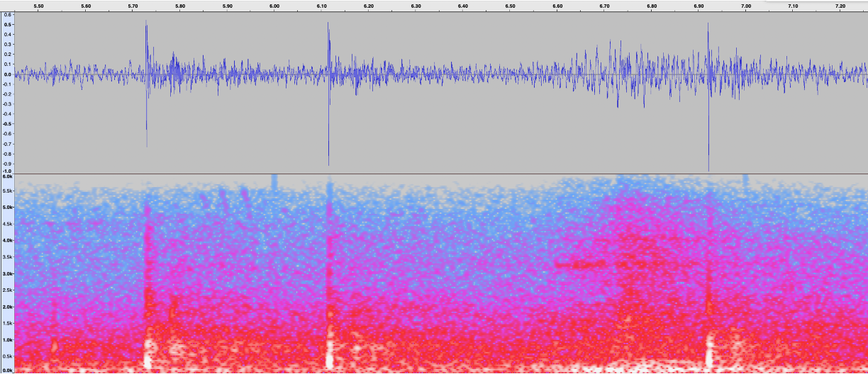This screenshot has width=868, height=374.
Task: Click the waveform spike just after 6.90
Action: pos(708,96)
